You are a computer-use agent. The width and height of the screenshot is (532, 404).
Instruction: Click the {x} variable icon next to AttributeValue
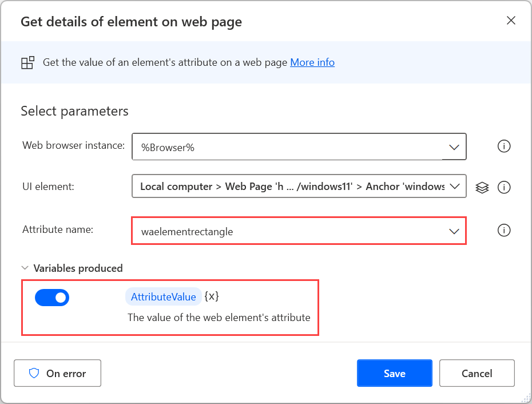point(213,297)
